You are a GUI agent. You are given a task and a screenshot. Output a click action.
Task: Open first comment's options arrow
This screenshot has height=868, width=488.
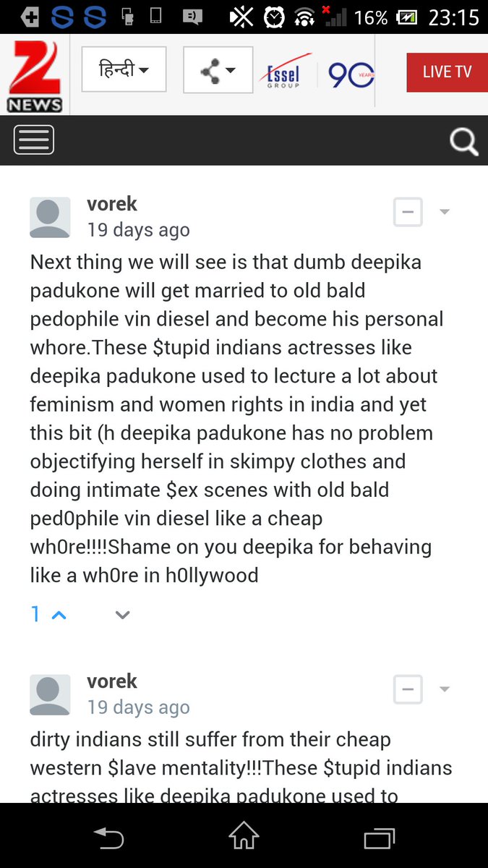tap(445, 212)
